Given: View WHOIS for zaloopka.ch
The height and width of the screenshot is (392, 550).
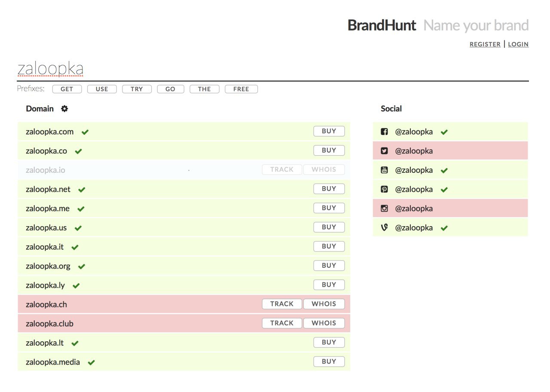Looking at the screenshot, I should [324, 304].
